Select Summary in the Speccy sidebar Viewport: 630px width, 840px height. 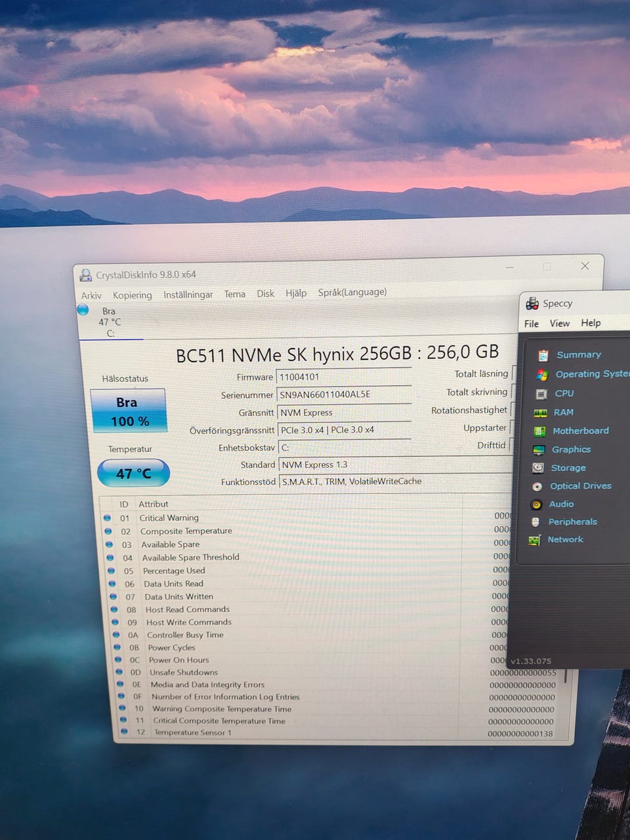coord(579,354)
